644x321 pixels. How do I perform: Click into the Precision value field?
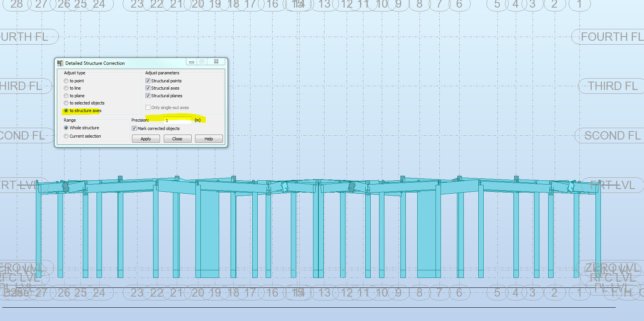pos(178,120)
